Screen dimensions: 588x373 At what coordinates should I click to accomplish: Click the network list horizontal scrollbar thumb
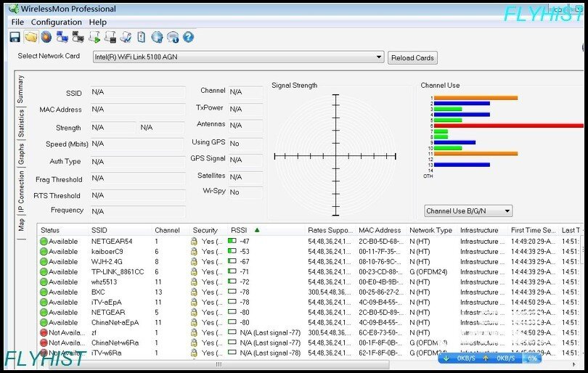219,364
